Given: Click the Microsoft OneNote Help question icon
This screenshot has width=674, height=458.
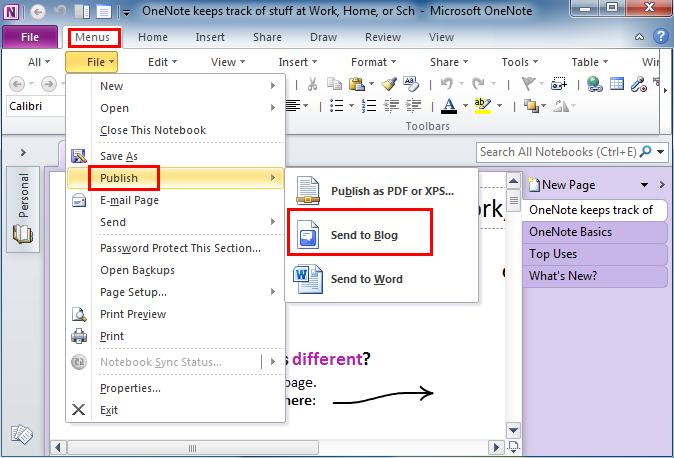Looking at the screenshot, I should [x=661, y=37].
